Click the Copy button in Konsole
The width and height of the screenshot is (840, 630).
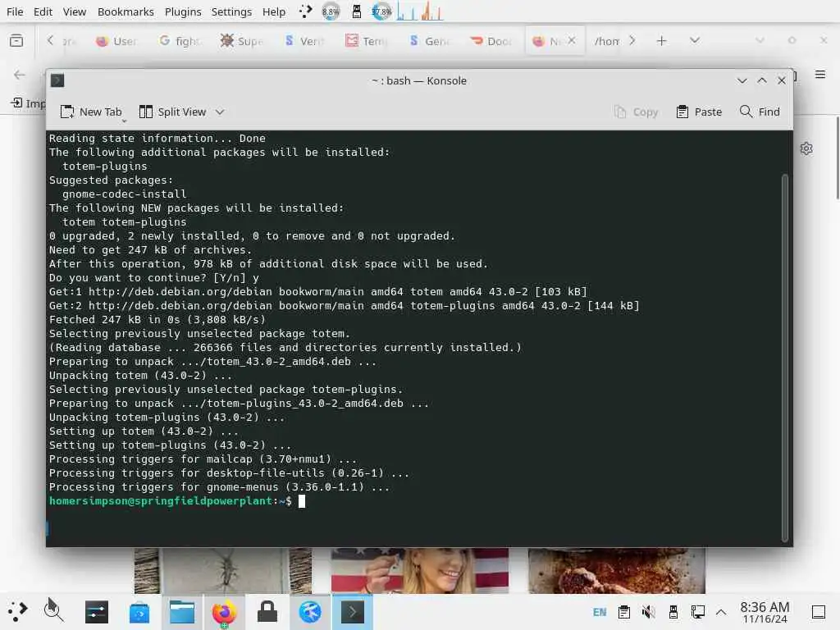(x=637, y=112)
